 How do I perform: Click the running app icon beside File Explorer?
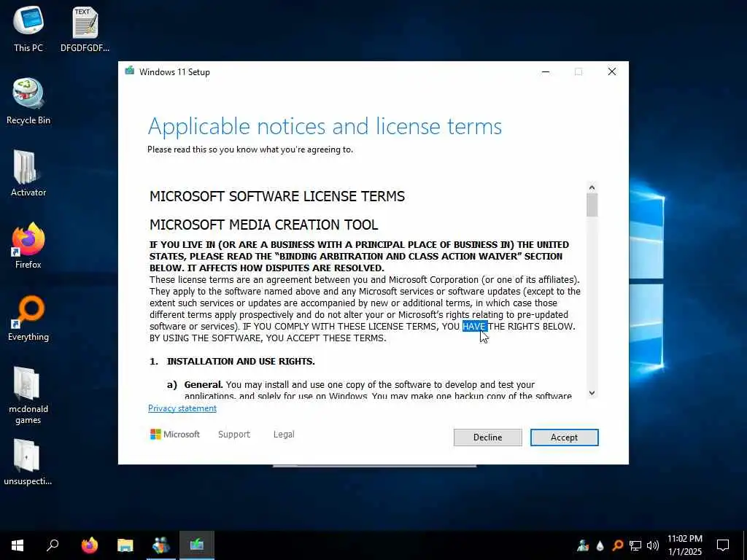tap(161, 545)
